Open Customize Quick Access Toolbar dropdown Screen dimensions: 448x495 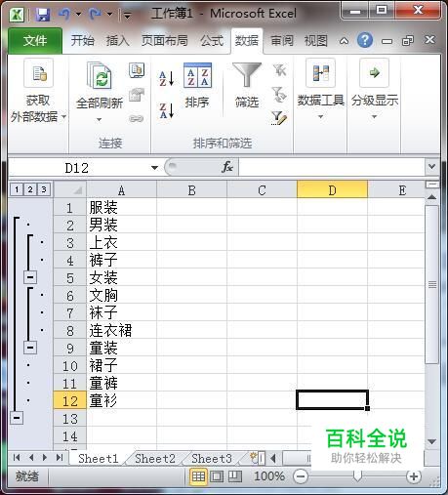(128, 15)
